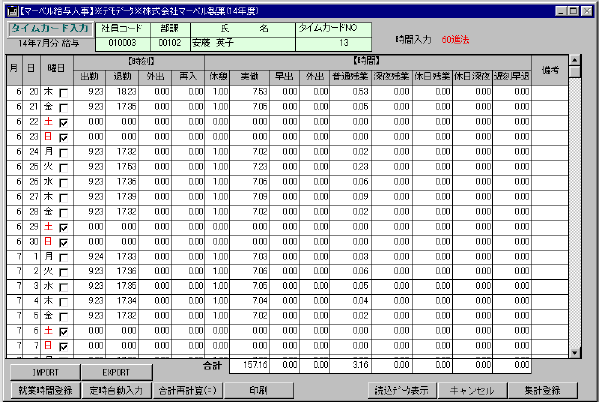Image resolution: width=599 pixels, height=402 pixels.
Task: Check the holiday checkbox for 6/24 月
Action: coord(63,153)
